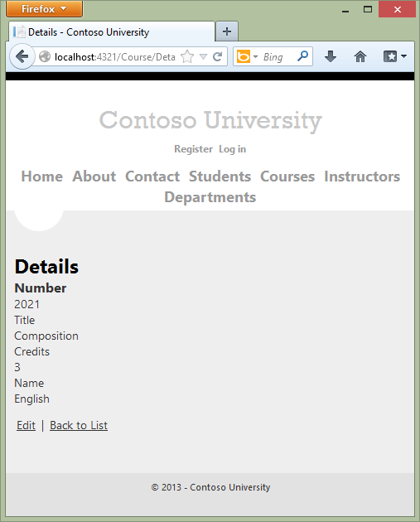The width and height of the screenshot is (420, 522).
Task: Open the Instructors menu item
Action: tap(362, 176)
